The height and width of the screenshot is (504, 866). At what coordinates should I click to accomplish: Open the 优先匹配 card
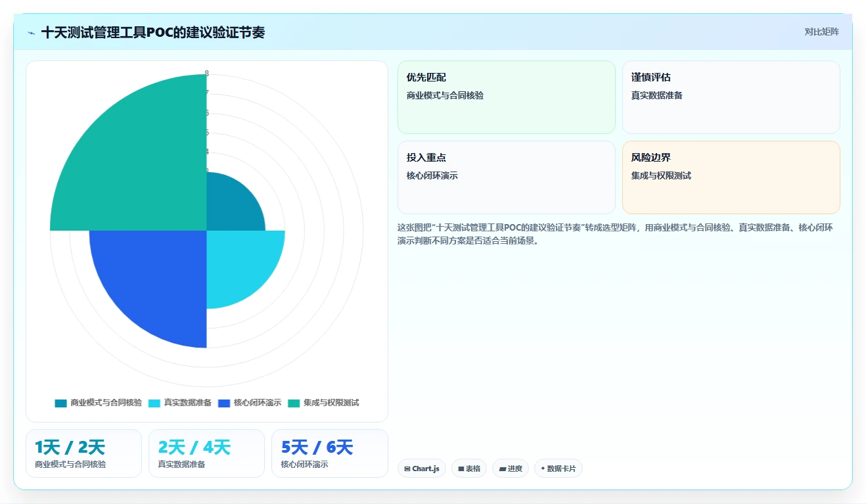[x=506, y=97]
